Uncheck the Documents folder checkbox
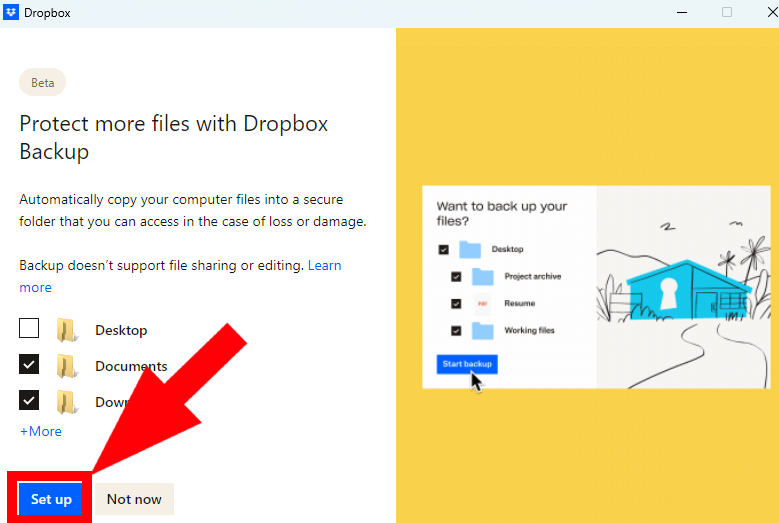The height and width of the screenshot is (523, 779). tap(29, 365)
